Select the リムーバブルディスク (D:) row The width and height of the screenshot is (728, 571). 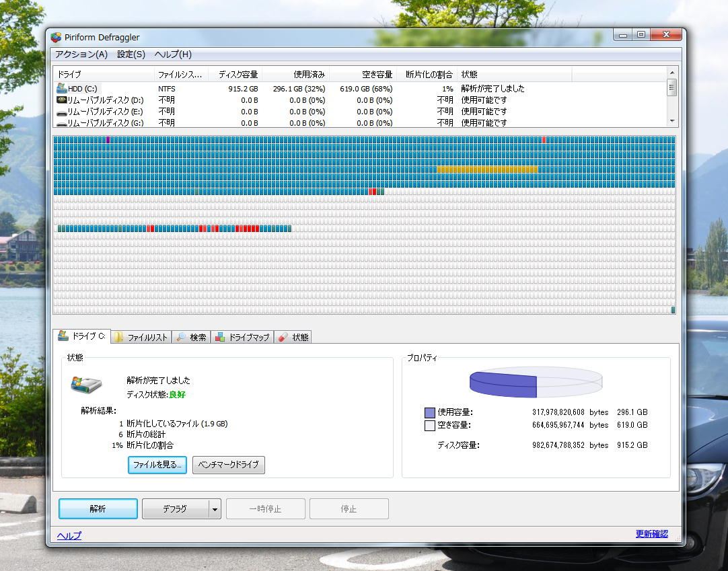pos(360,100)
